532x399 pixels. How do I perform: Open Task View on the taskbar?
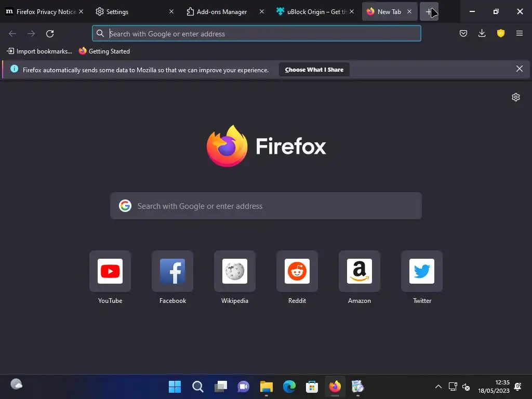(220, 387)
